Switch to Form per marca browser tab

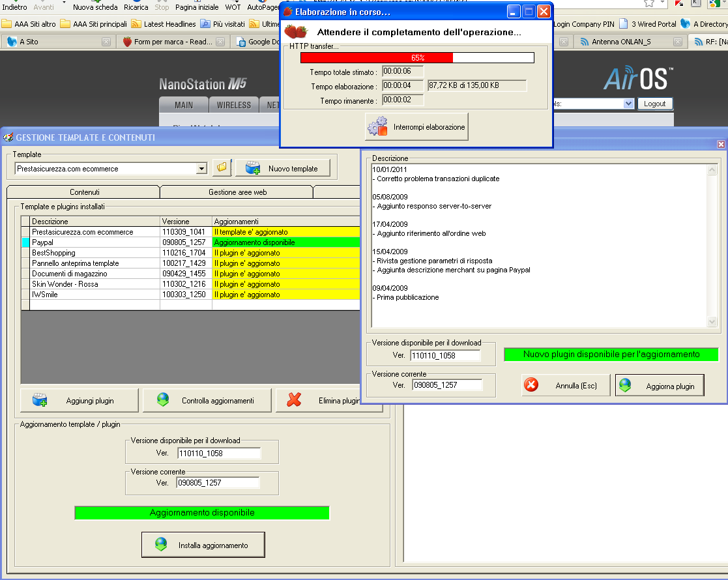pyautogui.click(x=173, y=42)
